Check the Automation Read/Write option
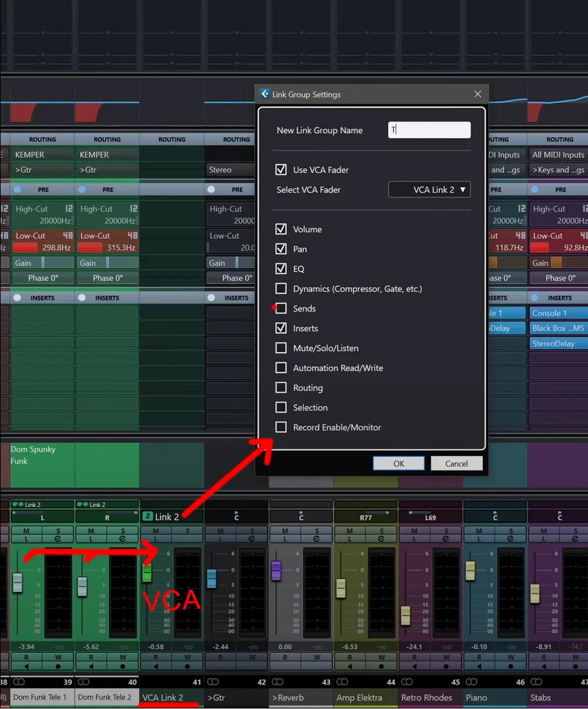The width and height of the screenshot is (588, 709). click(x=281, y=368)
